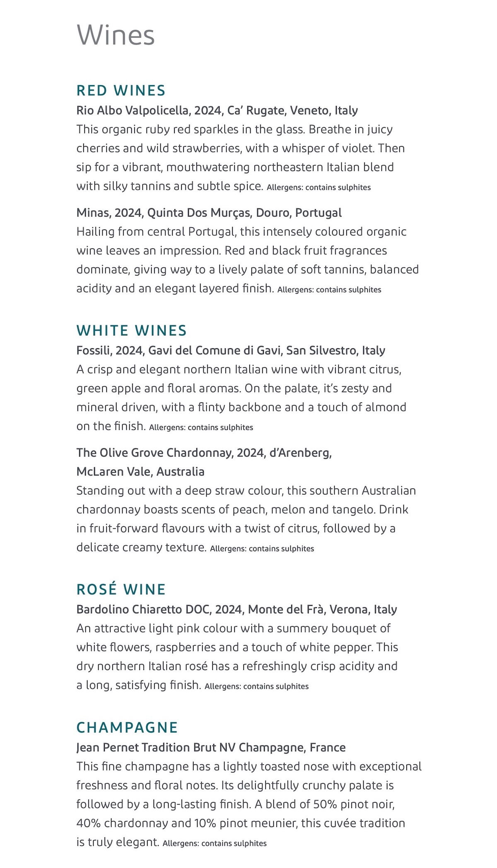Select the CHAMPAGNE section heading
The height and width of the screenshot is (868, 497).
point(127,727)
